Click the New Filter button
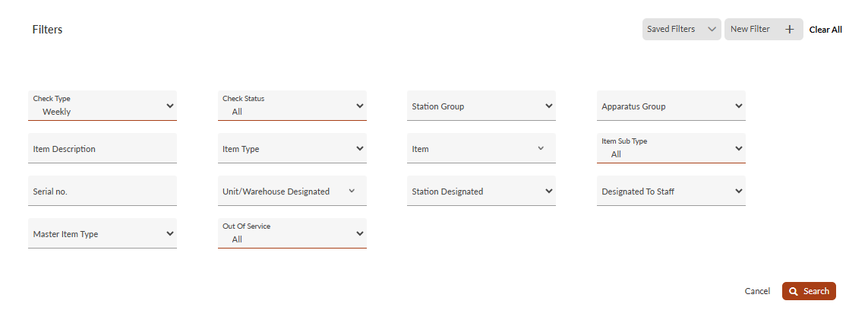 pos(751,30)
